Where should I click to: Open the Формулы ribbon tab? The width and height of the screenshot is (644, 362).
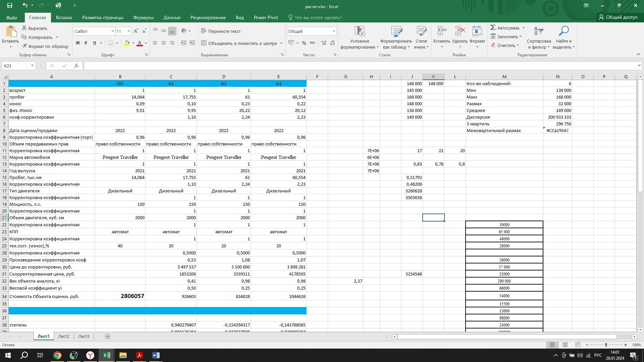click(143, 17)
